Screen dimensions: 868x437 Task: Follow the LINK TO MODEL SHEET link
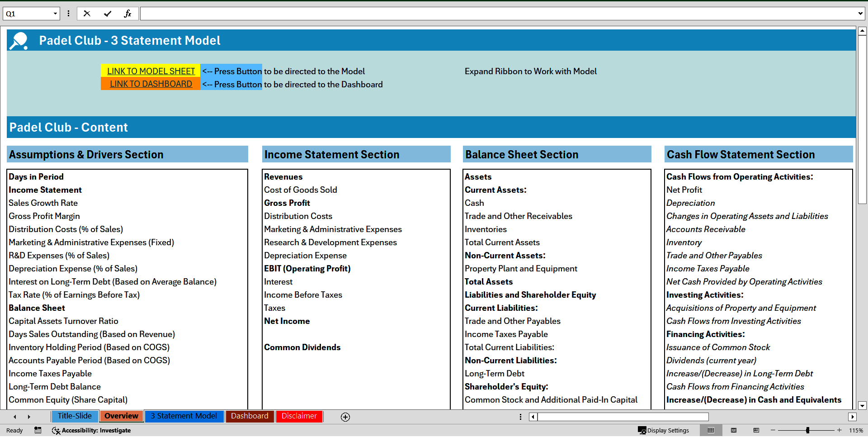point(151,71)
